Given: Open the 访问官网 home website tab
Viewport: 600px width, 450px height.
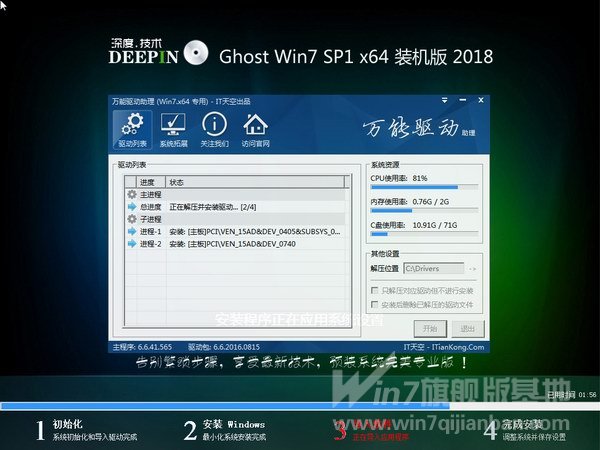Looking at the screenshot, I should (x=255, y=130).
